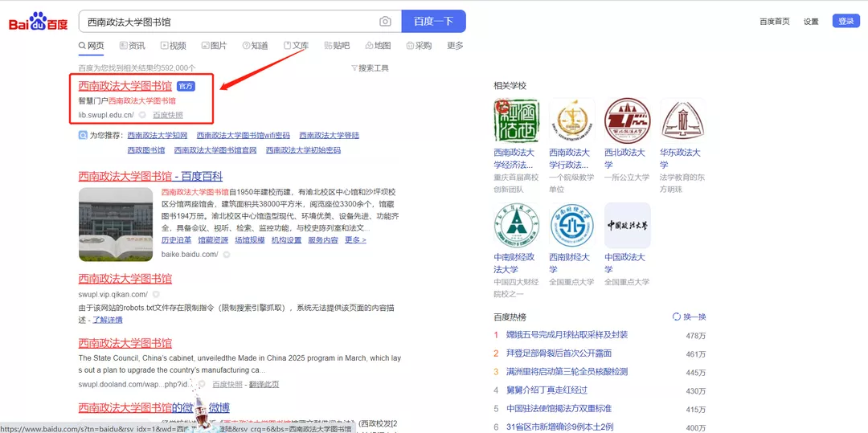The image size is (868, 433).
Task: Go to 百度首页 link
Action: (x=775, y=22)
